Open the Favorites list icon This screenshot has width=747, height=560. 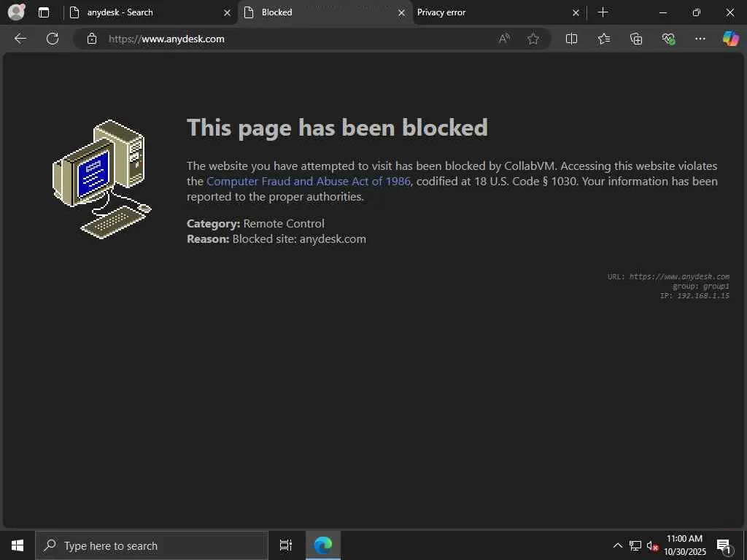[x=603, y=39]
